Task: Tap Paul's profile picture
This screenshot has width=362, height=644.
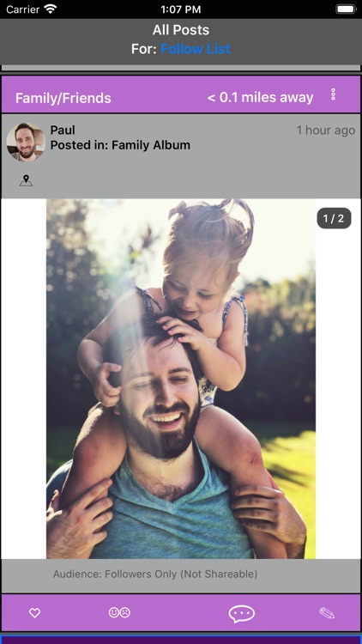Action: pos(26,142)
